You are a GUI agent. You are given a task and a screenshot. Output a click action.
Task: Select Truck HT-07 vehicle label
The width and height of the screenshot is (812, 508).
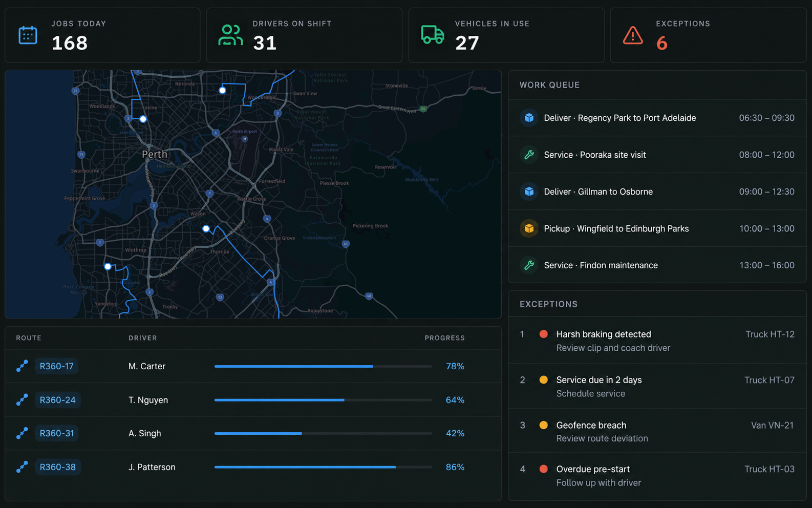tap(769, 380)
